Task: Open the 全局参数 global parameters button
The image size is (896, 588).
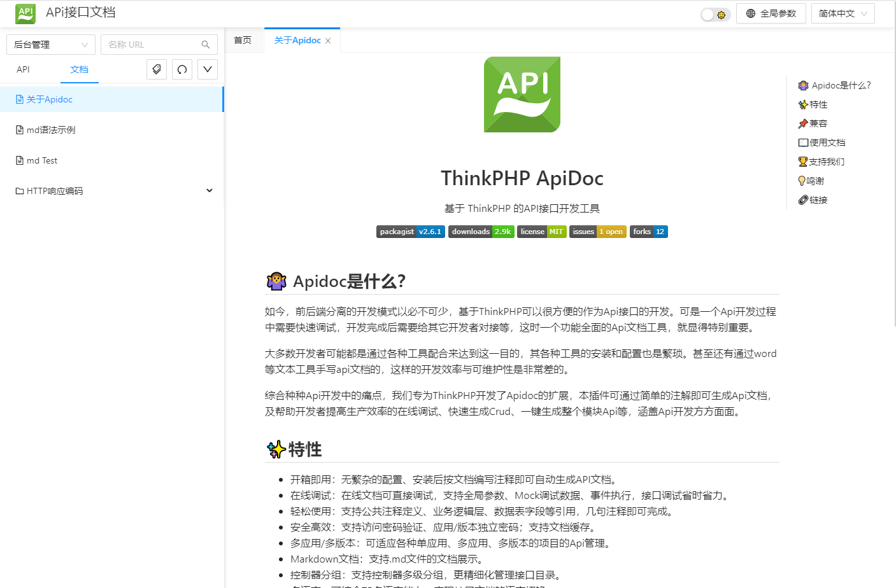Action: 771,13
